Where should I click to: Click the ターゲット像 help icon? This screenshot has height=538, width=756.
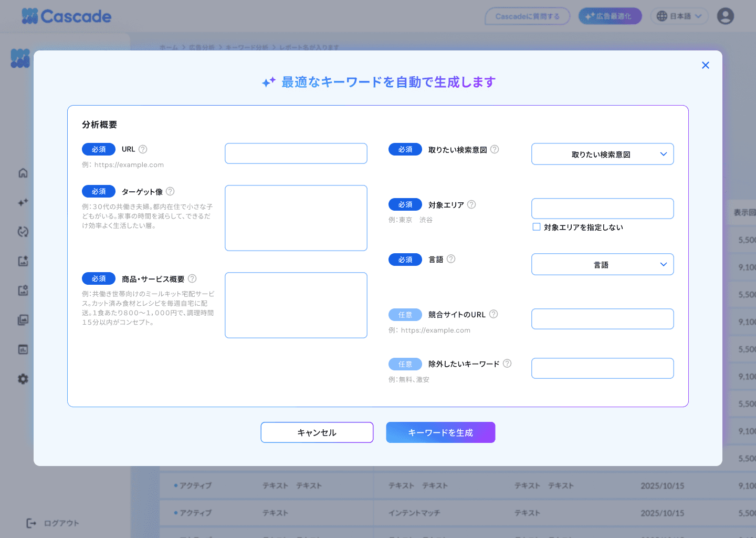click(x=170, y=191)
